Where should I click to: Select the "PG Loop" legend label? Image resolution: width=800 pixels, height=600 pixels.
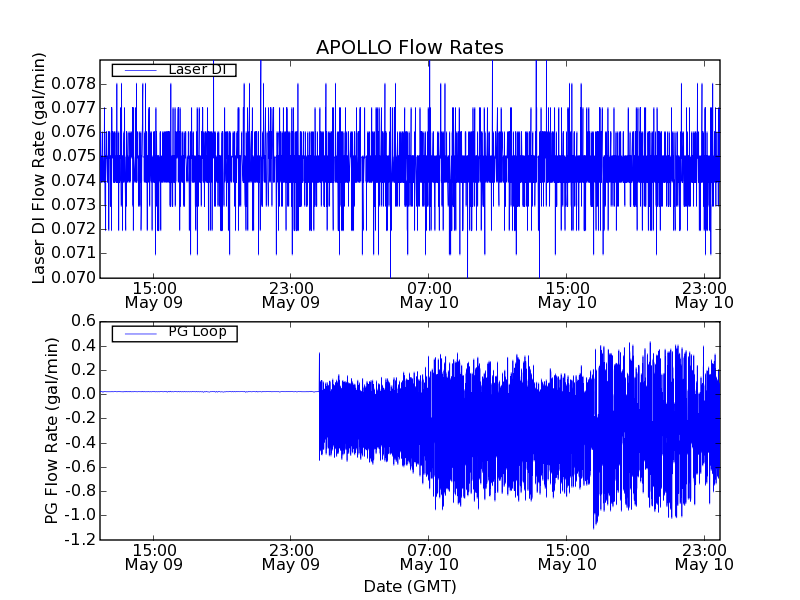click(197, 332)
